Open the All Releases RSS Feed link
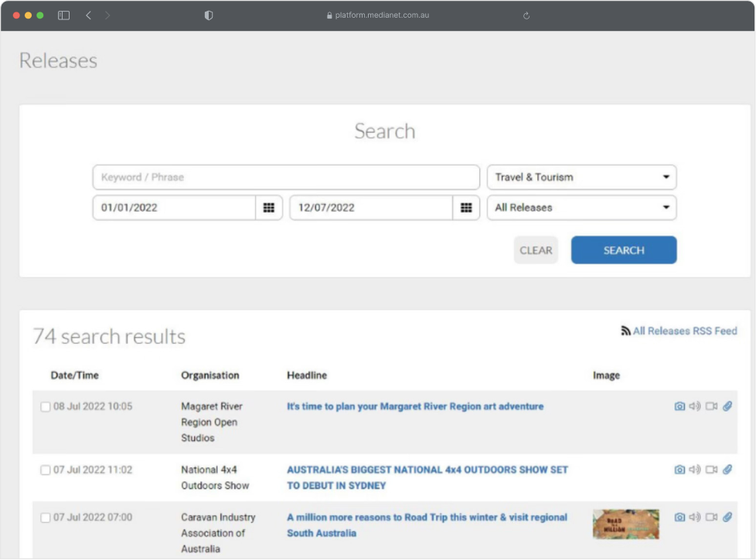The width and height of the screenshot is (756, 560). tap(684, 331)
